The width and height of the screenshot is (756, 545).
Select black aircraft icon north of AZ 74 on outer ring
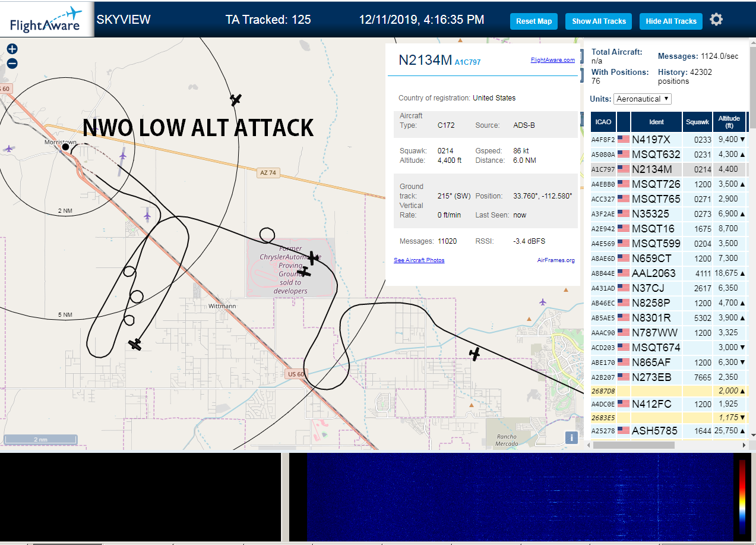[x=236, y=99]
